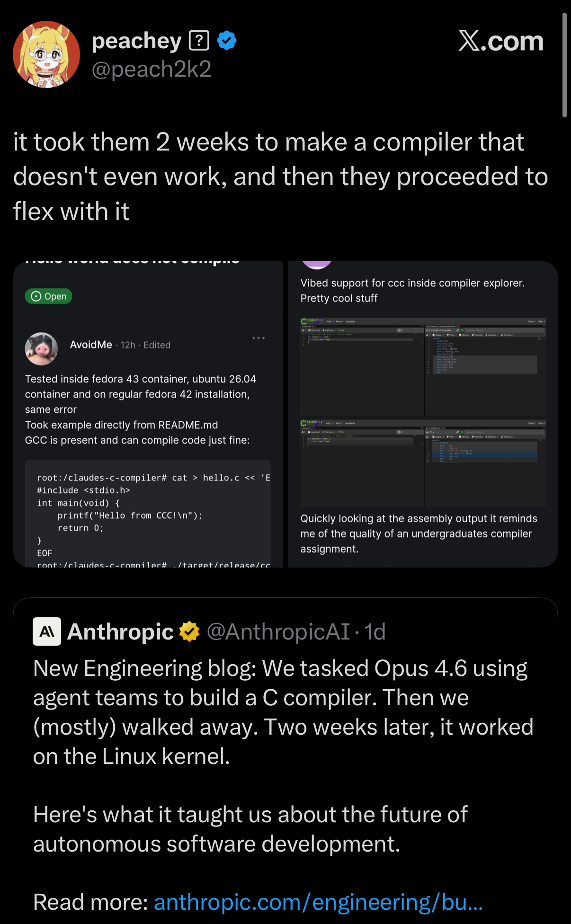This screenshot has width=571, height=924.
Task: Click the question mark affiliation badge
Action: pyautogui.click(x=199, y=41)
